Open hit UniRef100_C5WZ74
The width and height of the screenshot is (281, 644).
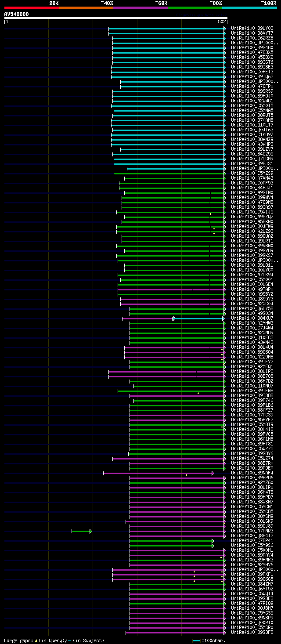tap(252, 458)
